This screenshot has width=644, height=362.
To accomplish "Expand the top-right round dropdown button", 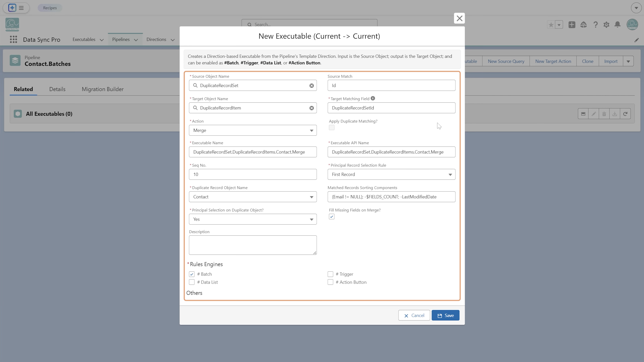I will point(636,8).
